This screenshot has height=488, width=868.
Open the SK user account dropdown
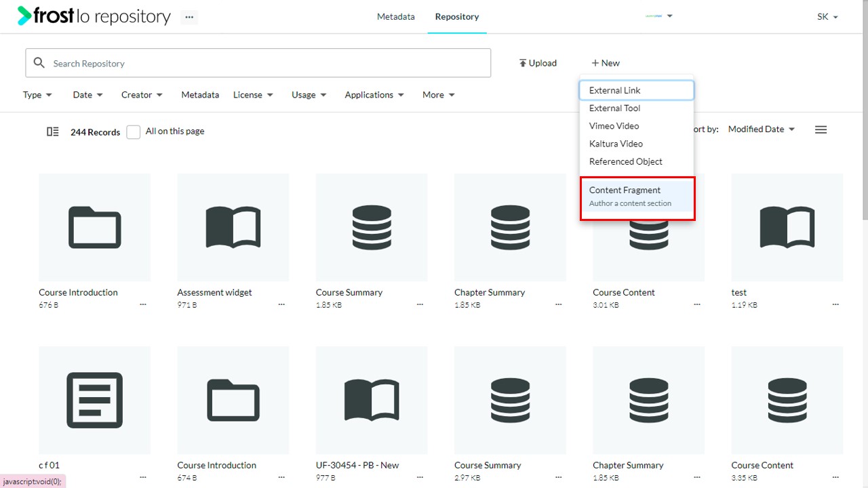click(827, 17)
